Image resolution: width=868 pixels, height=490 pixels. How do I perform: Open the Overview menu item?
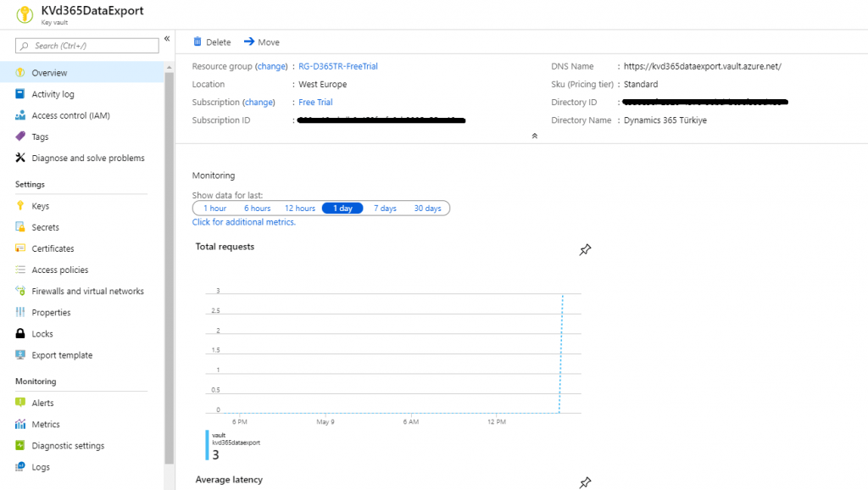click(82, 73)
